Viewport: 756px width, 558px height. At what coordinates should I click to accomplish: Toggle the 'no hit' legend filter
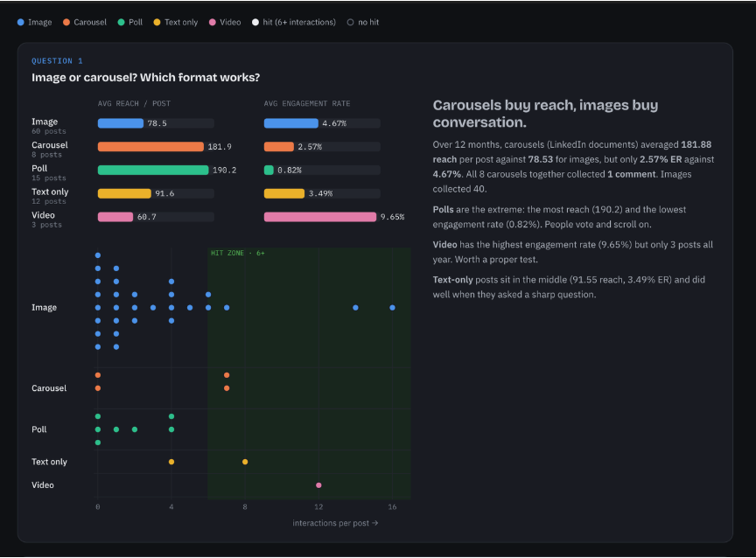pos(363,22)
